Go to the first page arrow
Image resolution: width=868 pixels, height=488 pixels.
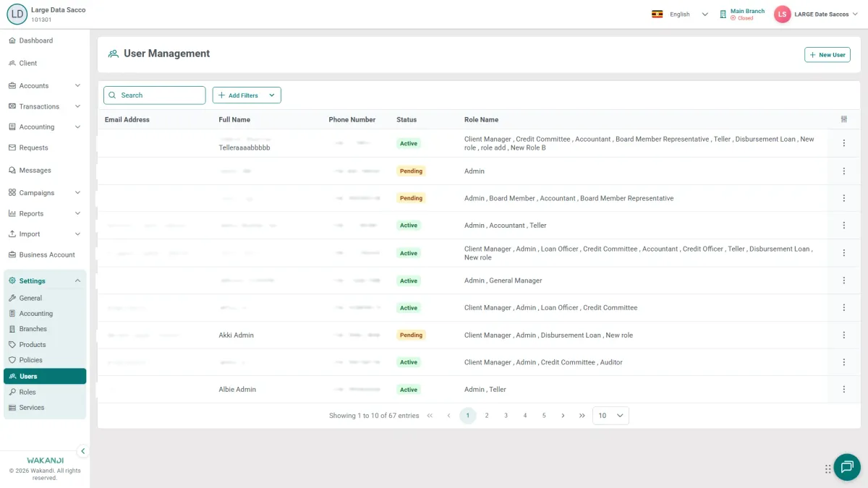click(x=430, y=416)
